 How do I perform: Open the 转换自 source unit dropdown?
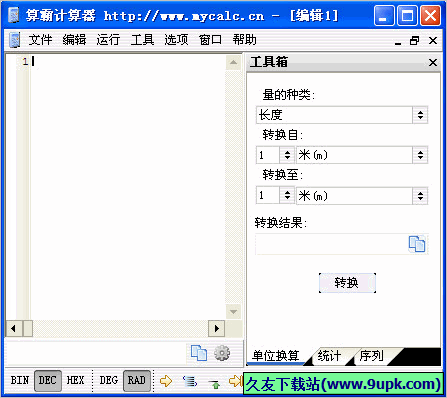[x=420, y=155]
